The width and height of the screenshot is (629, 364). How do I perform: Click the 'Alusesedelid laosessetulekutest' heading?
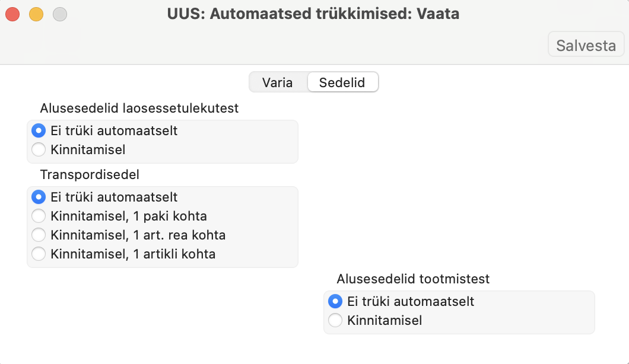(139, 108)
